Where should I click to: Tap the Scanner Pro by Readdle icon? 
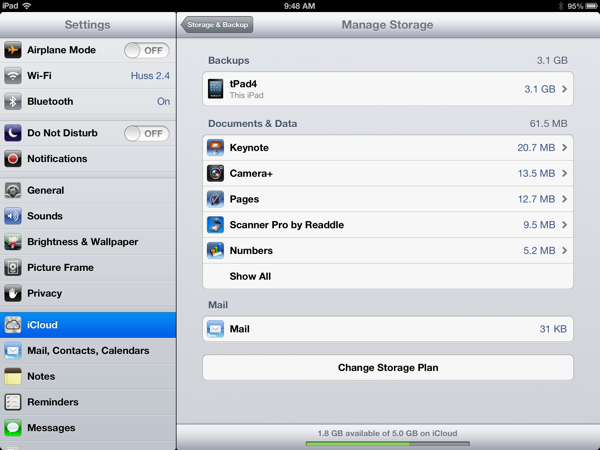[x=215, y=225]
